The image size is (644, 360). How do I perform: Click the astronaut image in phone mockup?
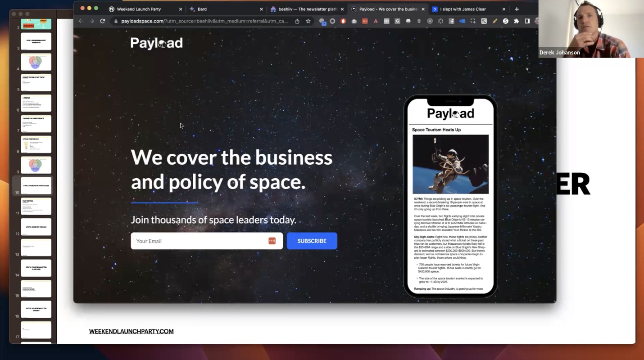coord(450,164)
